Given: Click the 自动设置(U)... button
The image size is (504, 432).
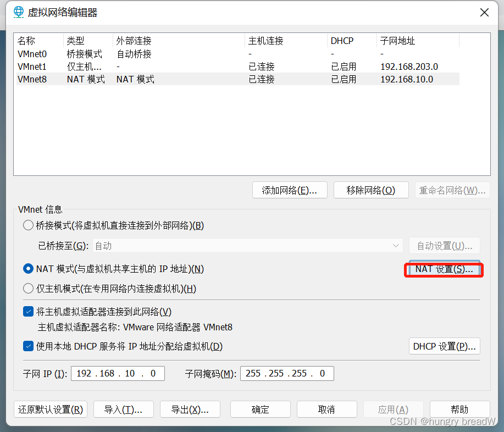Looking at the screenshot, I should (x=445, y=246).
